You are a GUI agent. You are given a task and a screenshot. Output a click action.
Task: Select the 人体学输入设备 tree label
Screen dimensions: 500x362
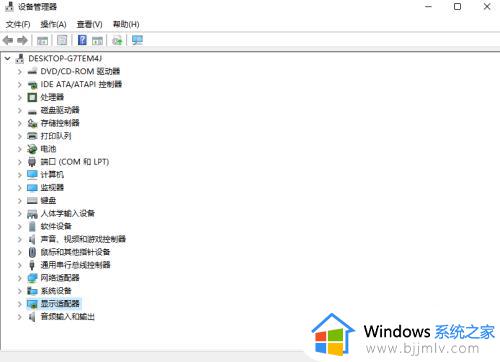point(68,214)
